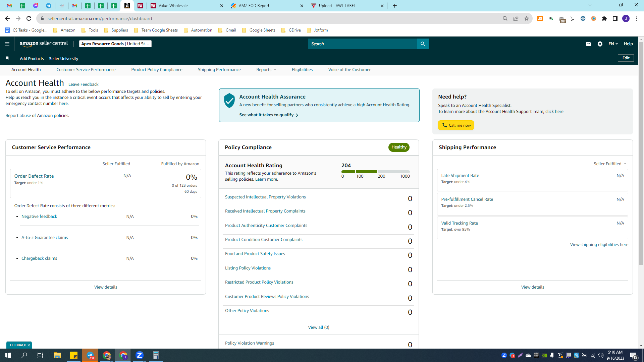The width and height of the screenshot is (644, 362).
Task: Click View all (0) policy violations
Action: pos(319,327)
